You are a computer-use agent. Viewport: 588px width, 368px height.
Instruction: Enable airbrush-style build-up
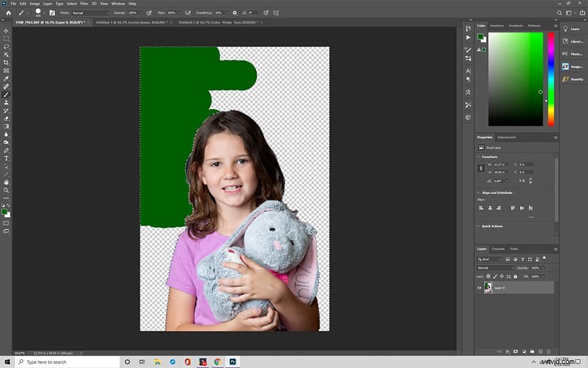188,13
